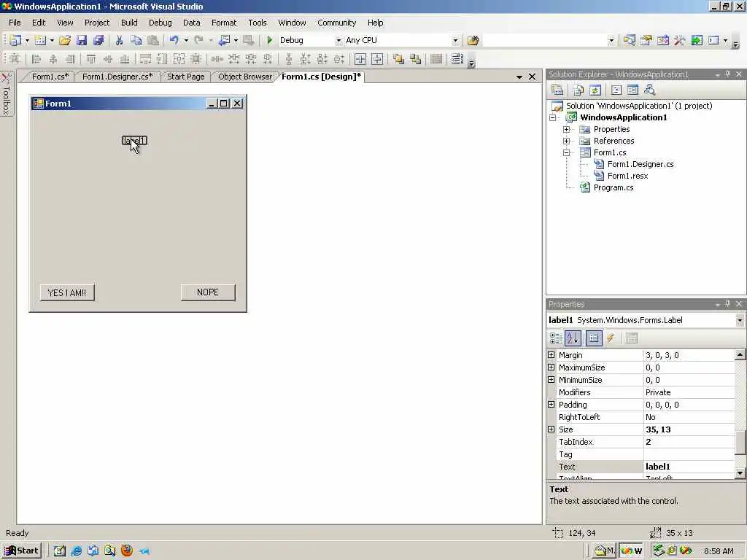Save the current file with floppy icon
The width and height of the screenshot is (747, 560).
point(82,41)
